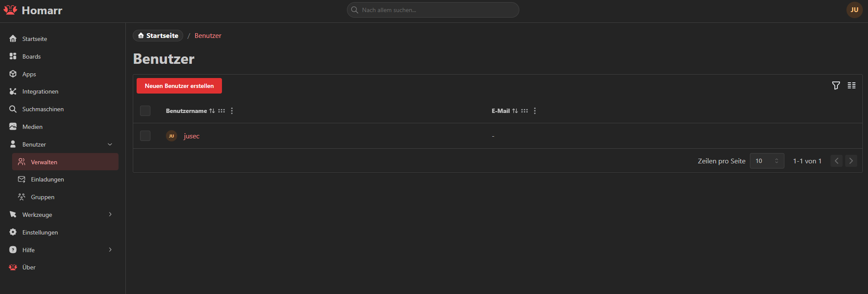
Task: Open the jusec user link
Action: click(x=191, y=136)
